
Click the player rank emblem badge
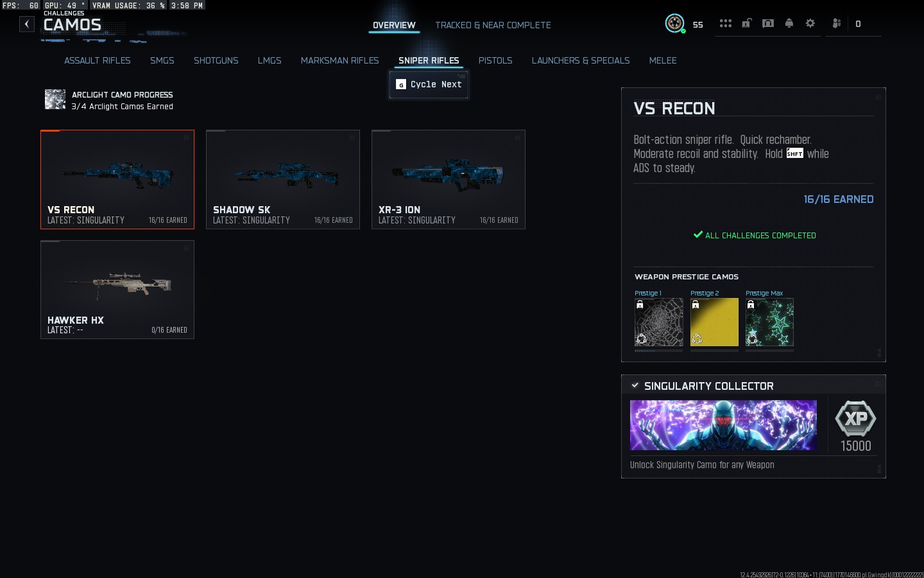click(674, 24)
